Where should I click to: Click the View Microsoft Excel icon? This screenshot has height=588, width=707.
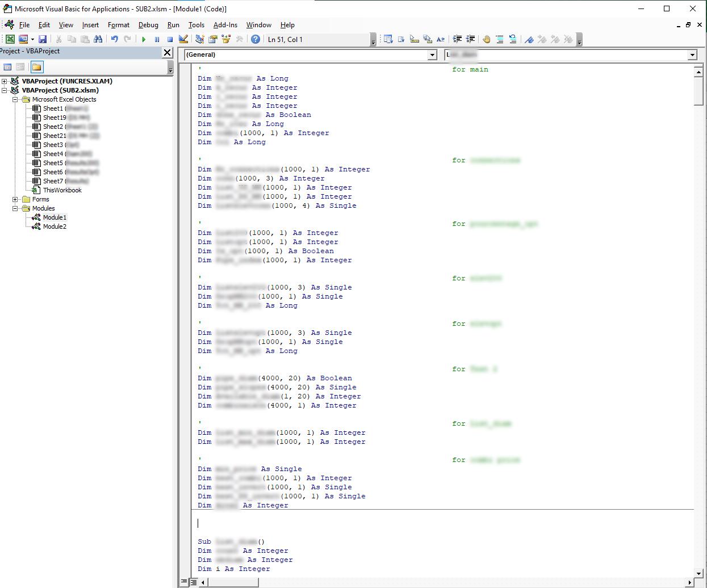[x=10, y=39]
